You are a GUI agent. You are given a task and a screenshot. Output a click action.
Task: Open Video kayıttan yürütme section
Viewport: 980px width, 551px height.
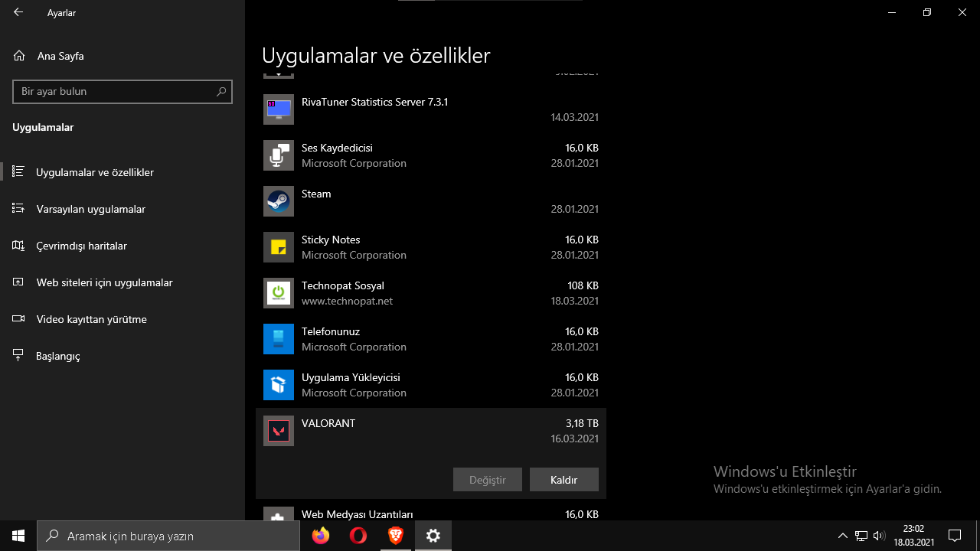122,319
